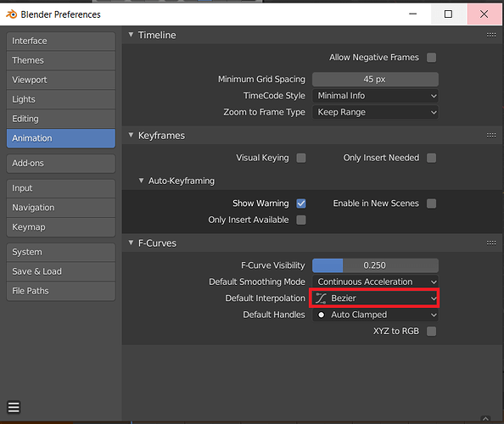Click the Auto Clamped handle dot icon
This screenshot has width=504, height=424.
tap(321, 315)
